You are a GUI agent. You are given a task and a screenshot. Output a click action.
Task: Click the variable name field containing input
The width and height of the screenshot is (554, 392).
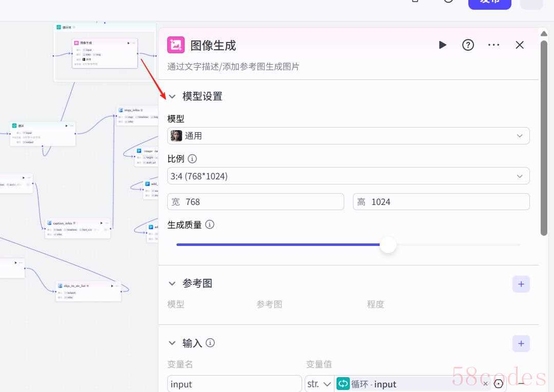234,384
